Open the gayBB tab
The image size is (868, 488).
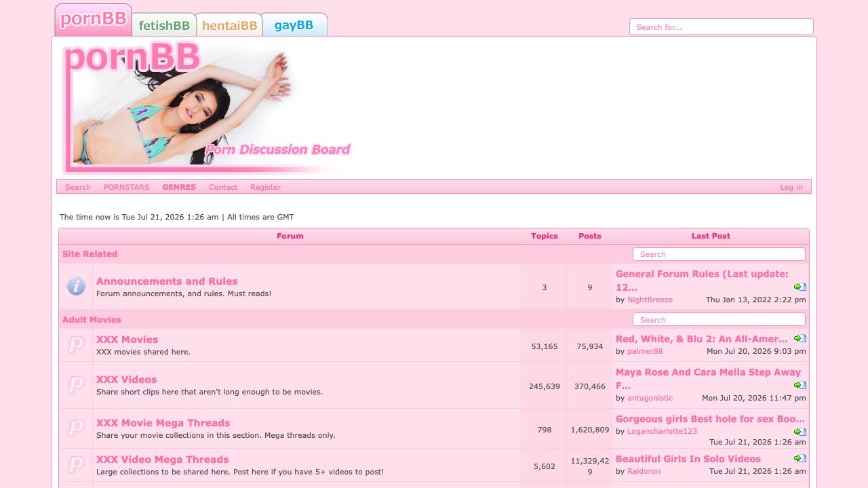pyautogui.click(x=294, y=25)
